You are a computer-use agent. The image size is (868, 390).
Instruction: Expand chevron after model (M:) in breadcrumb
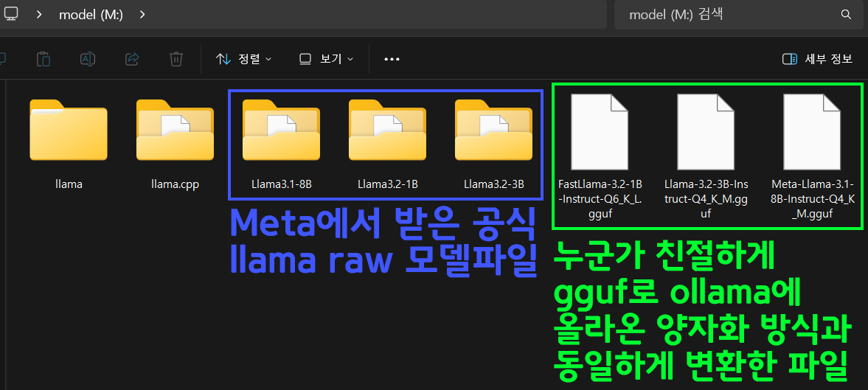click(142, 15)
